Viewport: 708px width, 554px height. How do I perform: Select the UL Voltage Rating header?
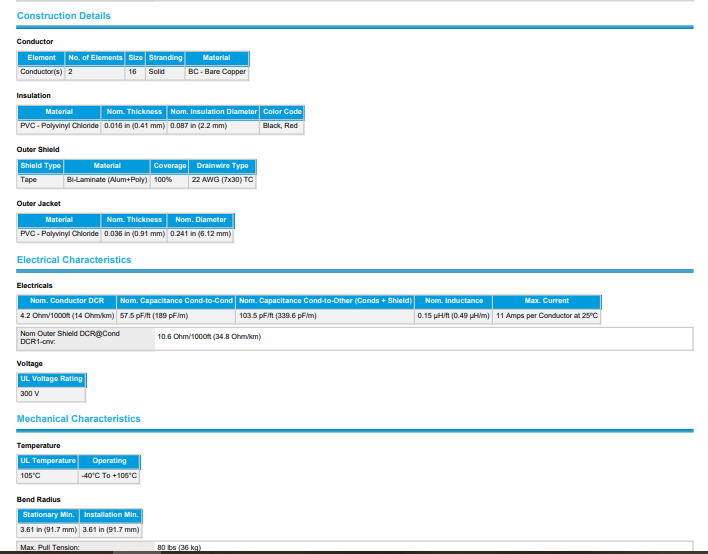(52, 380)
